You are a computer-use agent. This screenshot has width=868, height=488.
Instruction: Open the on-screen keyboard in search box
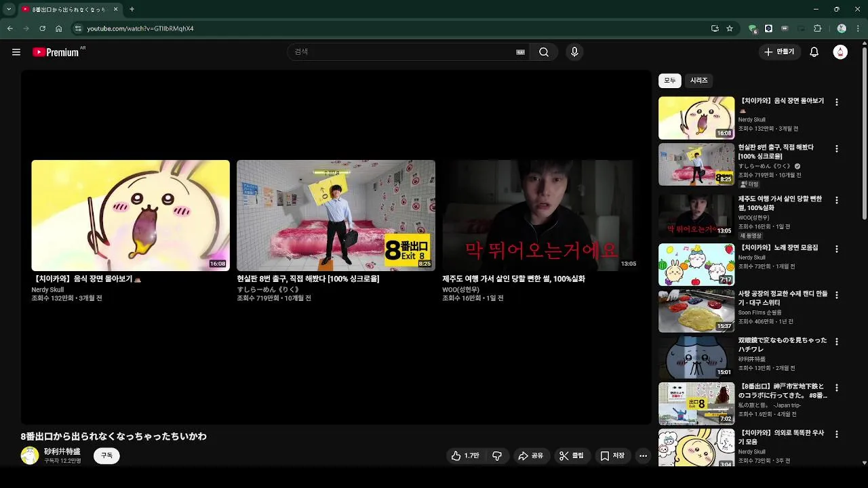pos(521,52)
